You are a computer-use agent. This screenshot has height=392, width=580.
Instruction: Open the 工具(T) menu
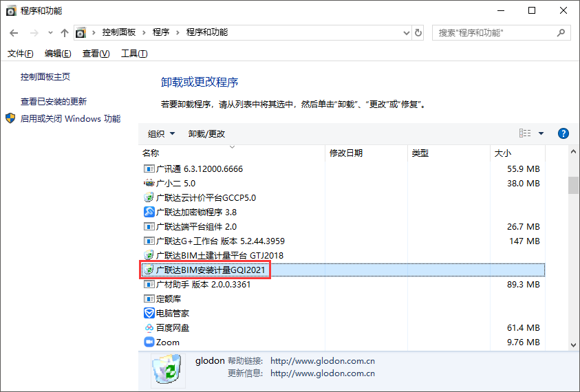point(134,54)
